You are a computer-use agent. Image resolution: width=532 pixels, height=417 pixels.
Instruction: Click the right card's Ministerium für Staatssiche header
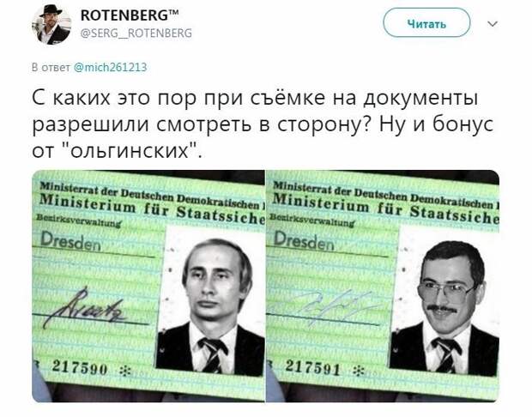(x=386, y=208)
